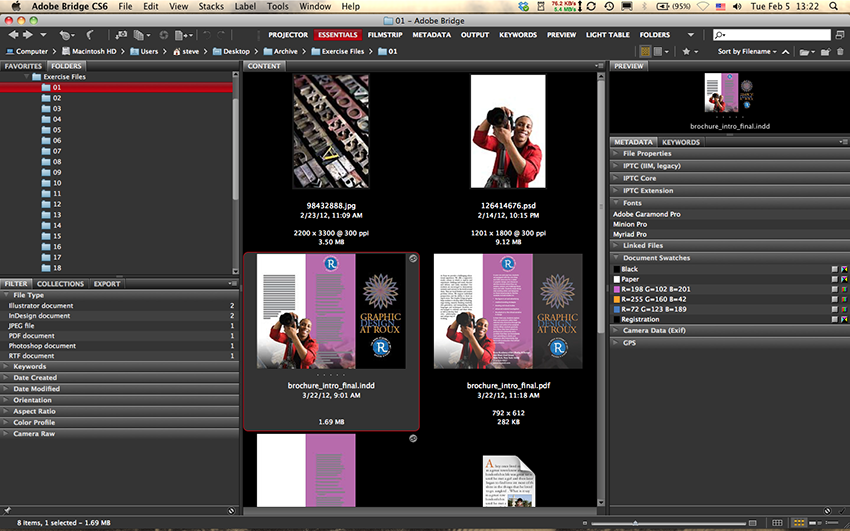This screenshot has width=850, height=531.
Task: Open the Refine (stacked pages) tool icon
Action: point(141,35)
